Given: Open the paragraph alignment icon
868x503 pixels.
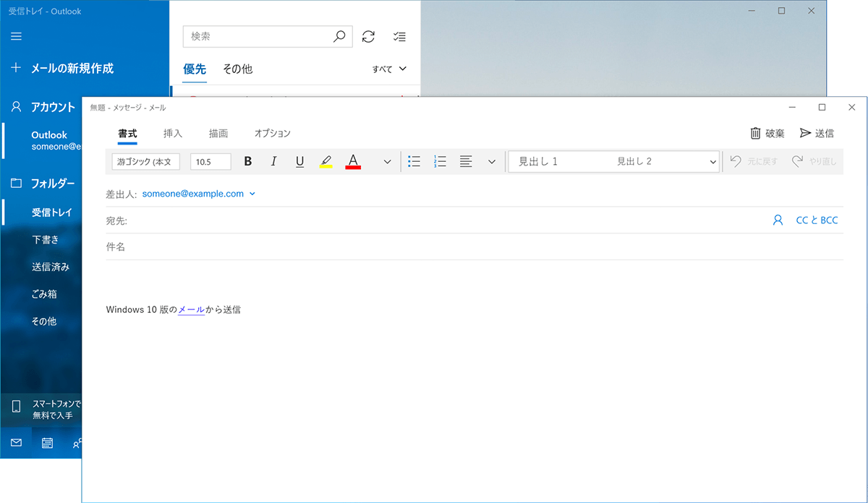Looking at the screenshot, I should pos(466,161).
